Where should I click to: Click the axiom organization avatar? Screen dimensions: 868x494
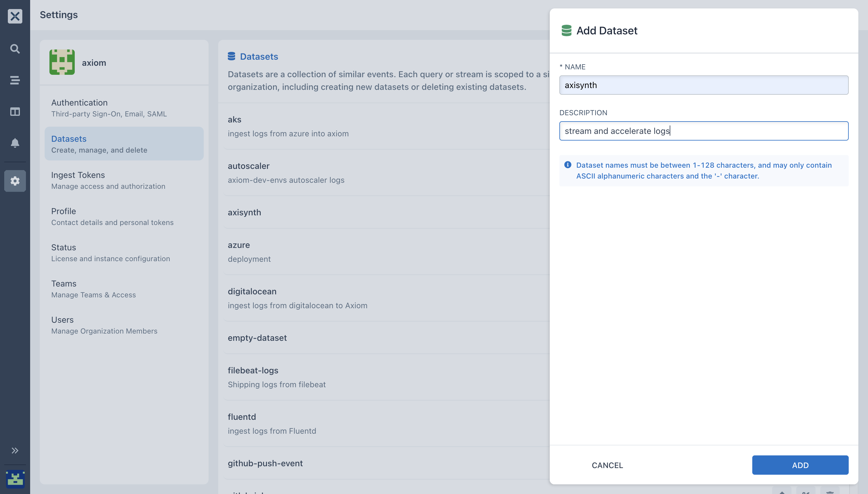[62, 62]
